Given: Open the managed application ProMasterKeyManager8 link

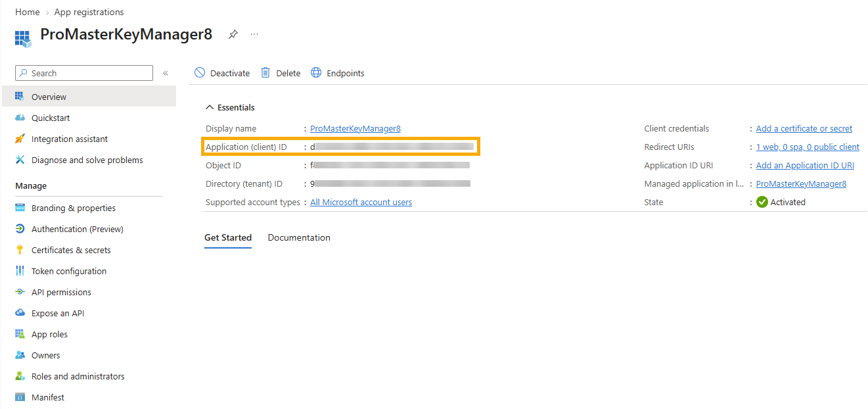Looking at the screenshot, I should [x=801, y=183].
